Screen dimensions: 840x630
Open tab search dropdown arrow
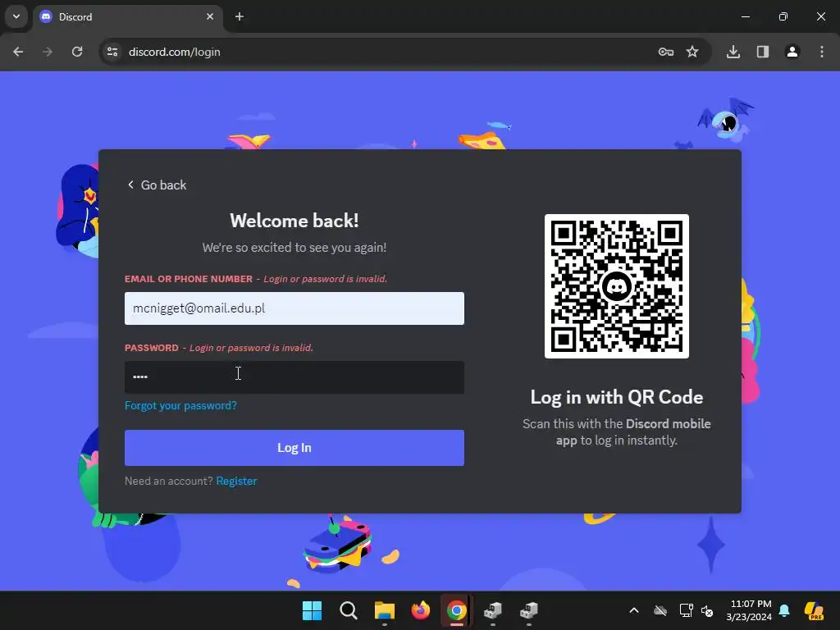pos(16,16)
